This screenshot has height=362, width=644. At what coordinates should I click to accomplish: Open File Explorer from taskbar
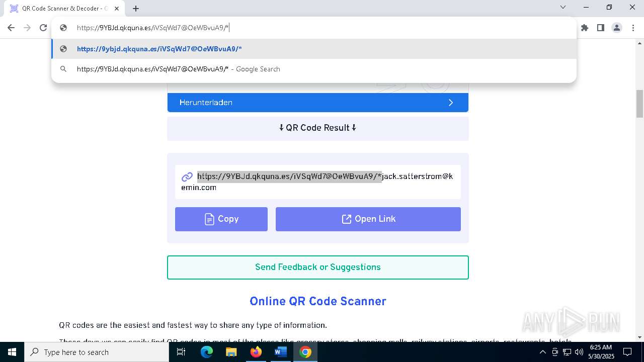(231, 352)
